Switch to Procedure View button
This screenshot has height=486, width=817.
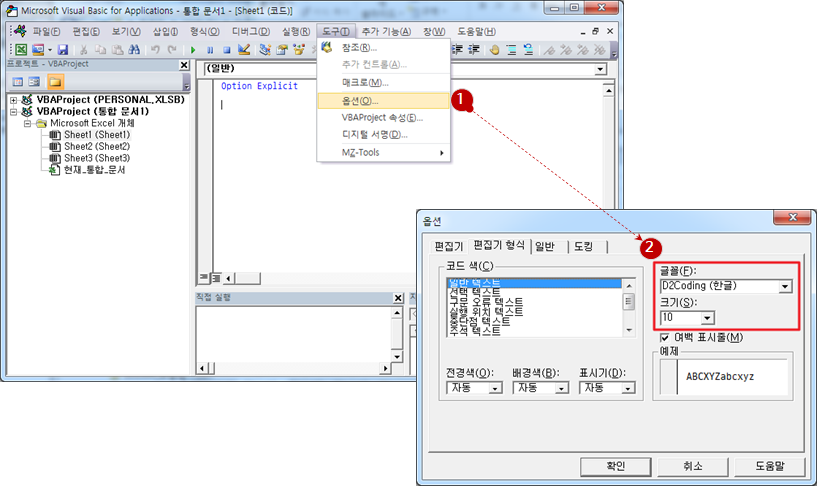coord(203,278)
